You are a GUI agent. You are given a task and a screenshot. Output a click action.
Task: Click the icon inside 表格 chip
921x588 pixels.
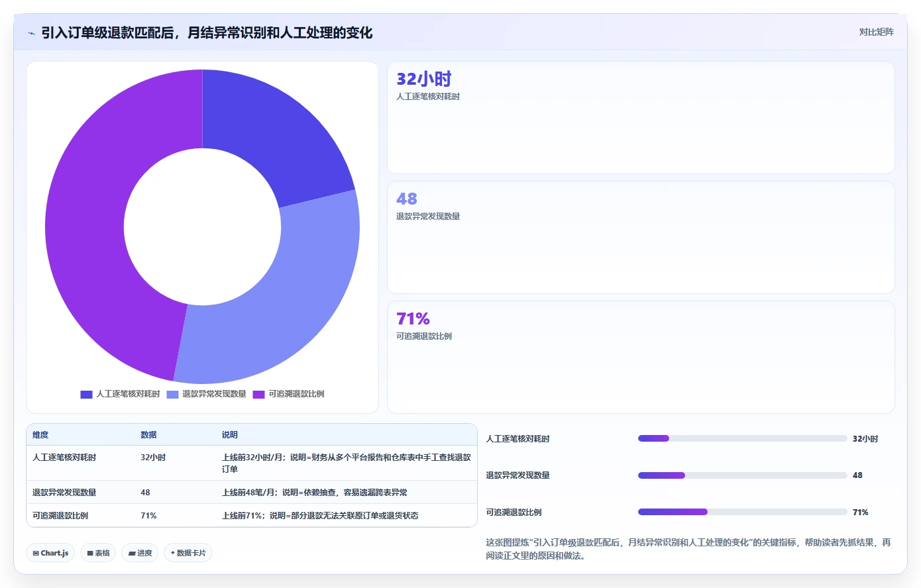pyautogui.click(x=90, y=554)
